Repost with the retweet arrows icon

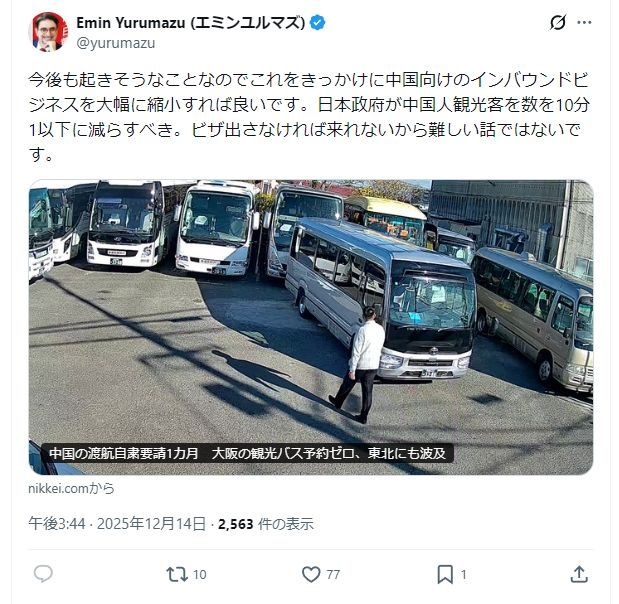[177, 574]
